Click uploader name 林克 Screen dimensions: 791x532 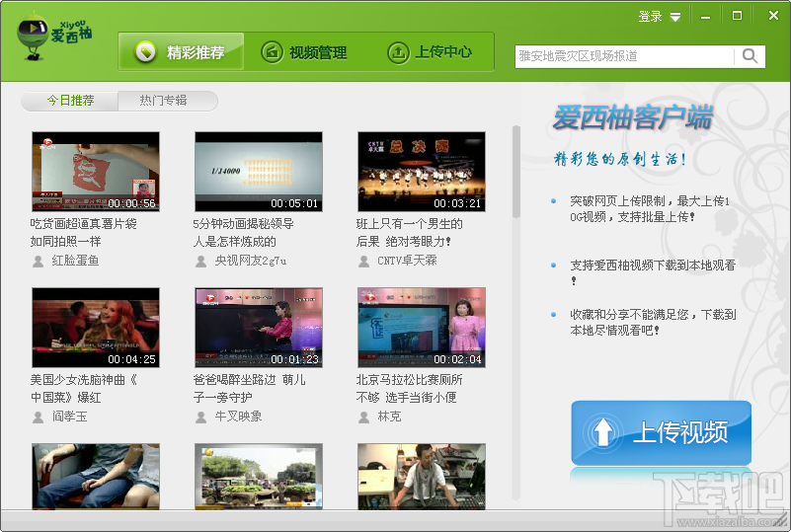[389, 417]
